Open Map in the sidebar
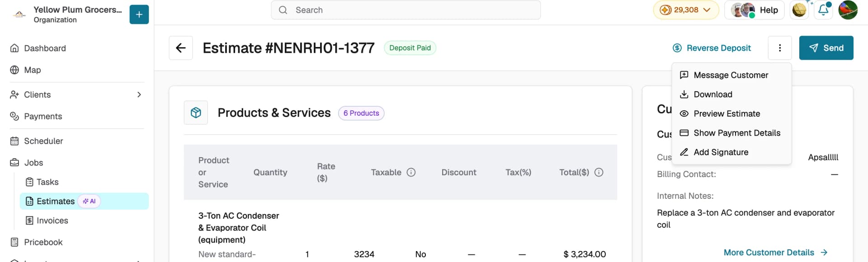Screen dimensions: 868x262 coord(32,70)
